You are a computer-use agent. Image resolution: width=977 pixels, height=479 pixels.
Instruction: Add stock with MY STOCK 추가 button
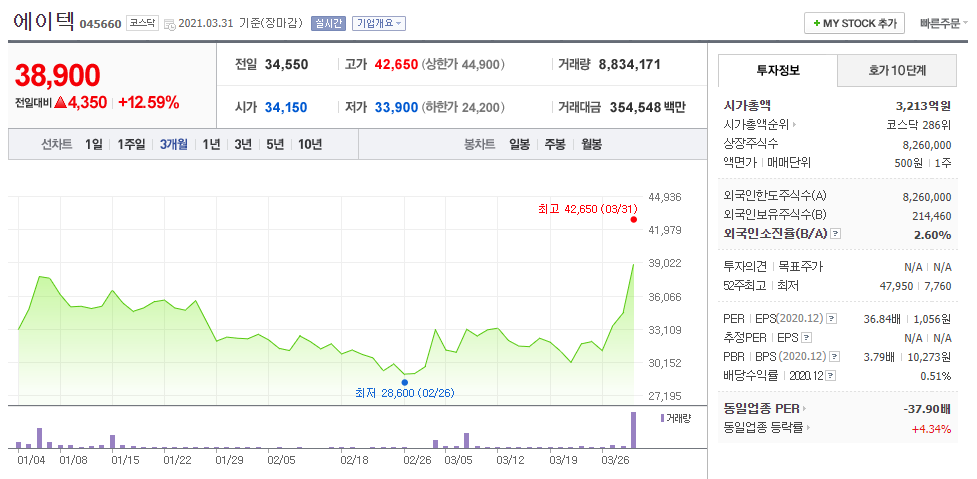click(x=854, y=24)
